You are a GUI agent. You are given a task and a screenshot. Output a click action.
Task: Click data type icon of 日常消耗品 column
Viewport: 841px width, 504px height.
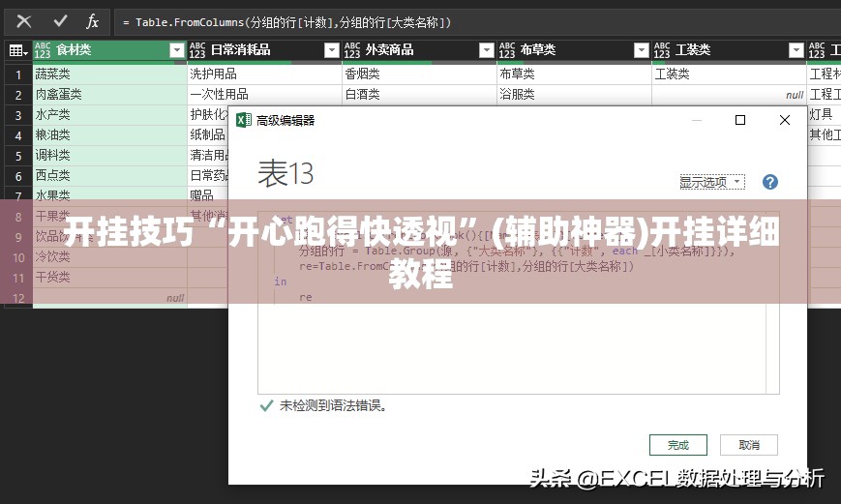coord(197,50)
